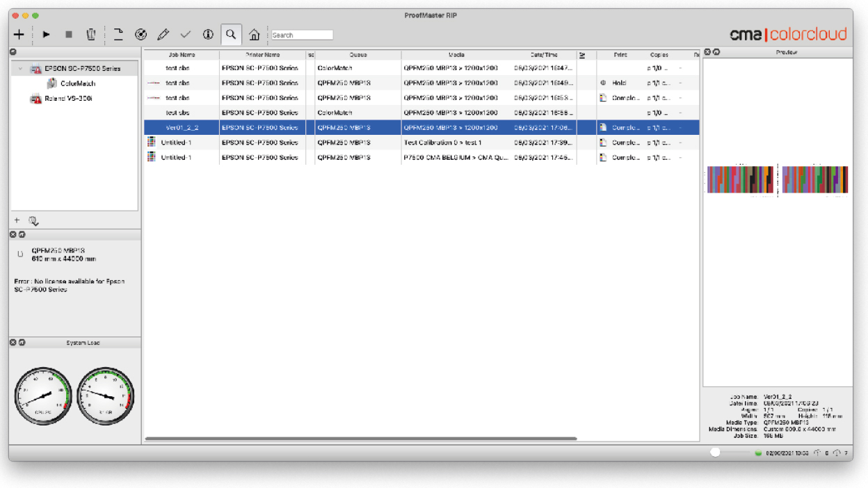This screenshot has width=868, height=488.
Task: Detach the System Load panel
Action: click(22, 343)
